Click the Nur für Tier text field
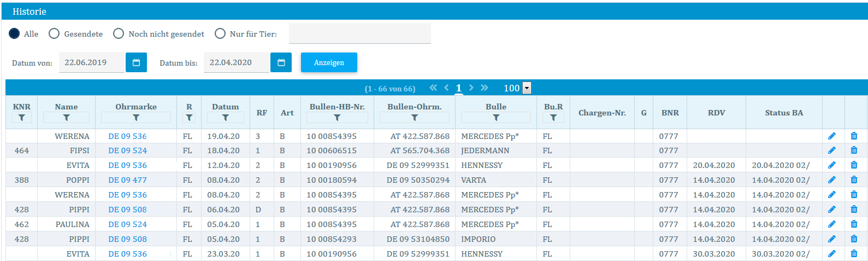This screenshot has width=868, height=261. tap(359, 33)
